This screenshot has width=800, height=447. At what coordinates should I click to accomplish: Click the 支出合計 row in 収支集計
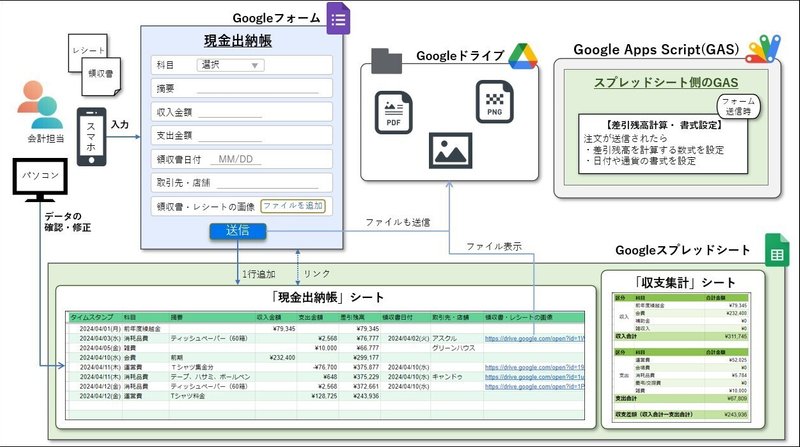coord(681,399)
